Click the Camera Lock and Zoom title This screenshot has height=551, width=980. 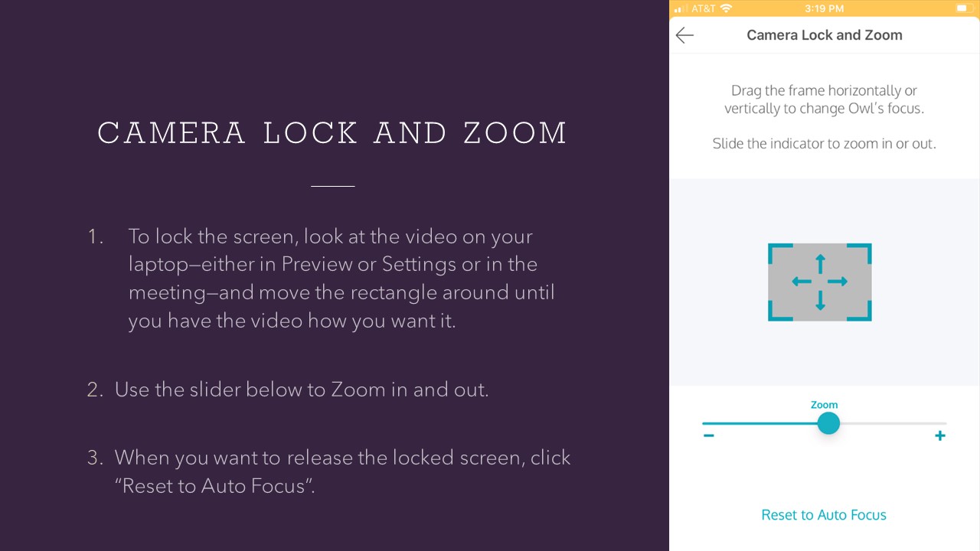(x=825, y=35)
